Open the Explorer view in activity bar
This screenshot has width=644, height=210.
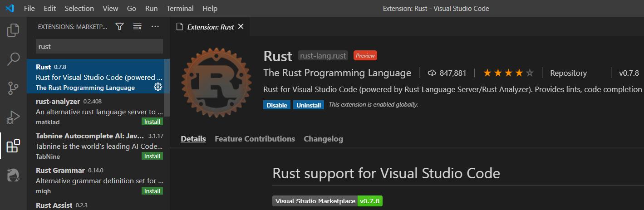tap(13, 30)
